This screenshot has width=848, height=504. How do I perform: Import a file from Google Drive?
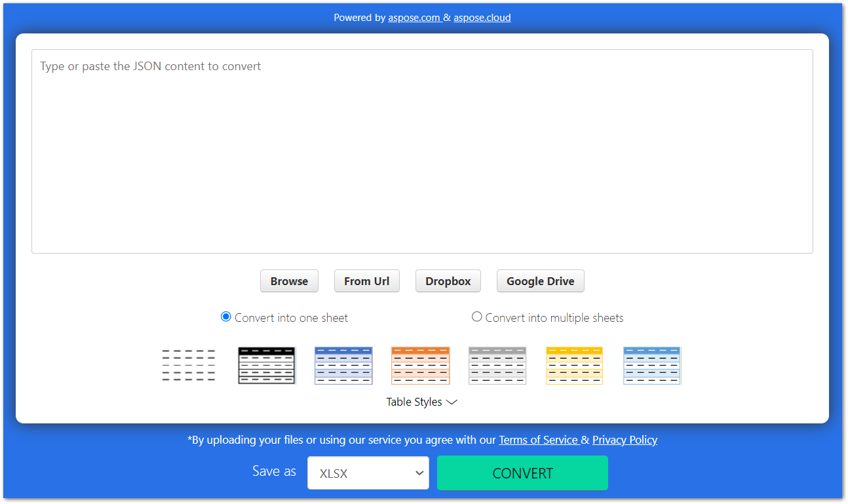(x=540, y=281)
